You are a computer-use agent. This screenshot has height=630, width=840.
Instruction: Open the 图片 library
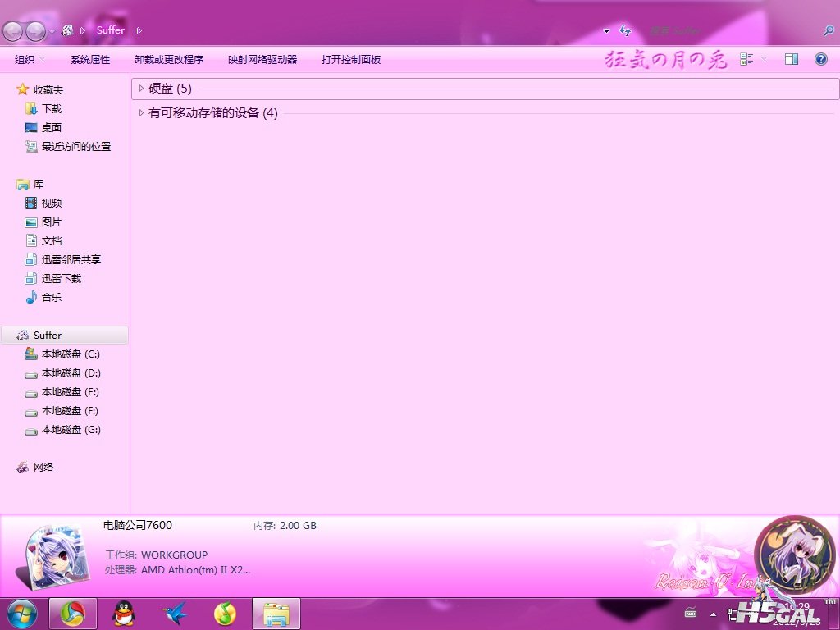click(x=52, y=221)
